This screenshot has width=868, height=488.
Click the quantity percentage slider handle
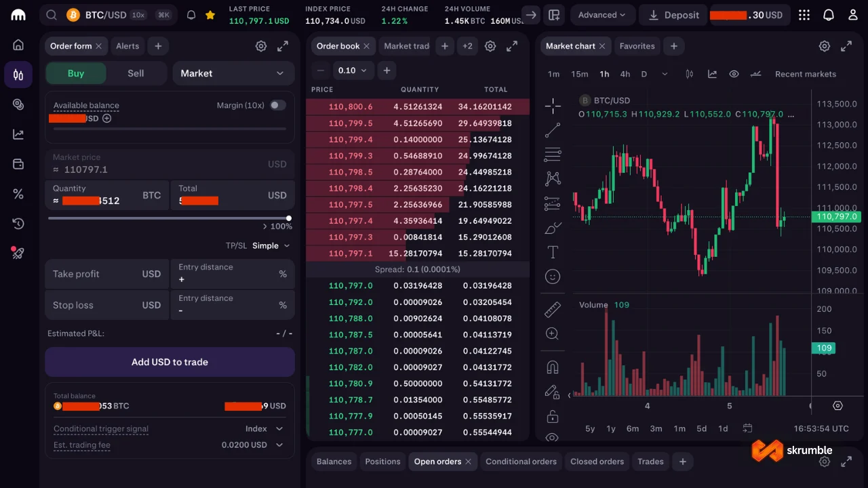[x=289, y=218]
